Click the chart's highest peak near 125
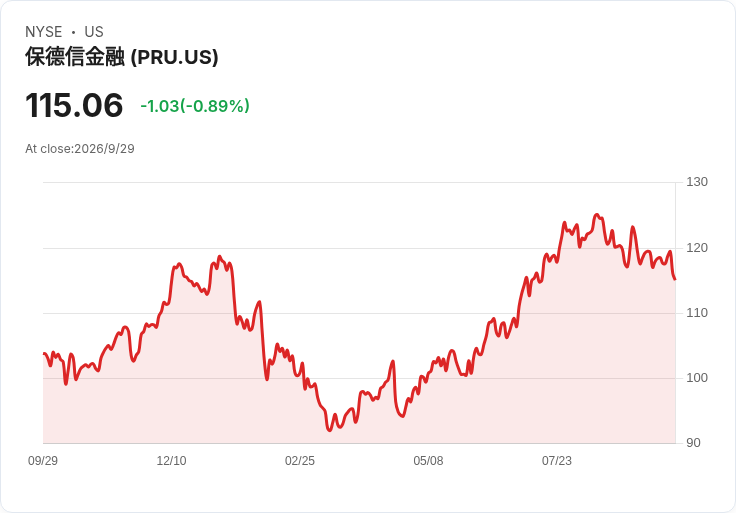The image size is (736, 513). [x=597, y=214]
